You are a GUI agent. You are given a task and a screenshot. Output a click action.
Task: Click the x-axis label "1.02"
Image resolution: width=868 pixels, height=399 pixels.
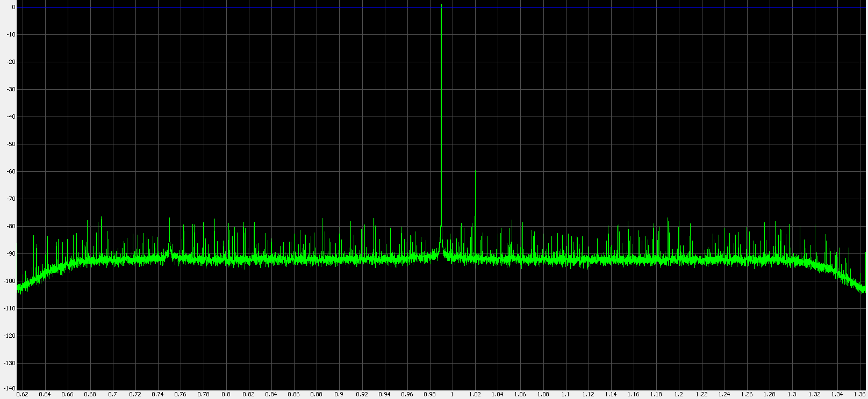pyautogui.click(x=475, y=395)
